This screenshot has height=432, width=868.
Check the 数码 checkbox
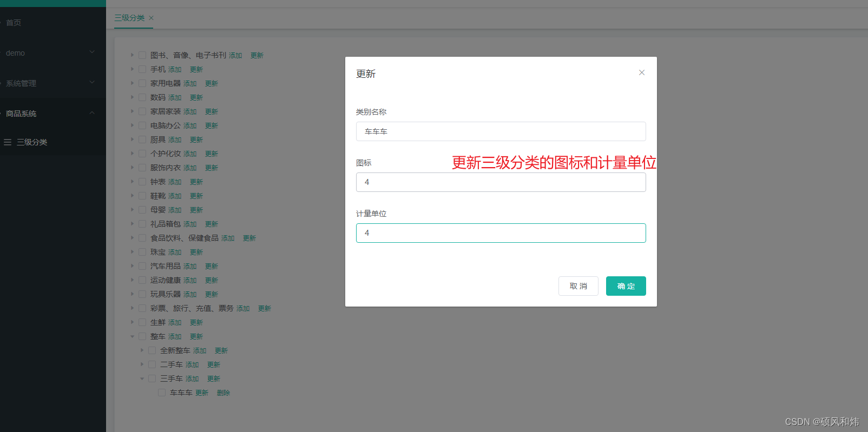pos(142,97)
